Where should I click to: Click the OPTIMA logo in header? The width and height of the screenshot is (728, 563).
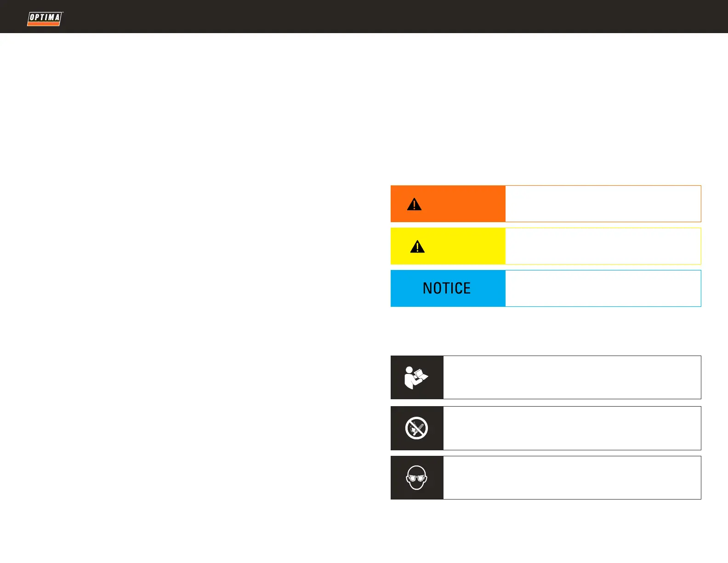click(x=45, y=17)
